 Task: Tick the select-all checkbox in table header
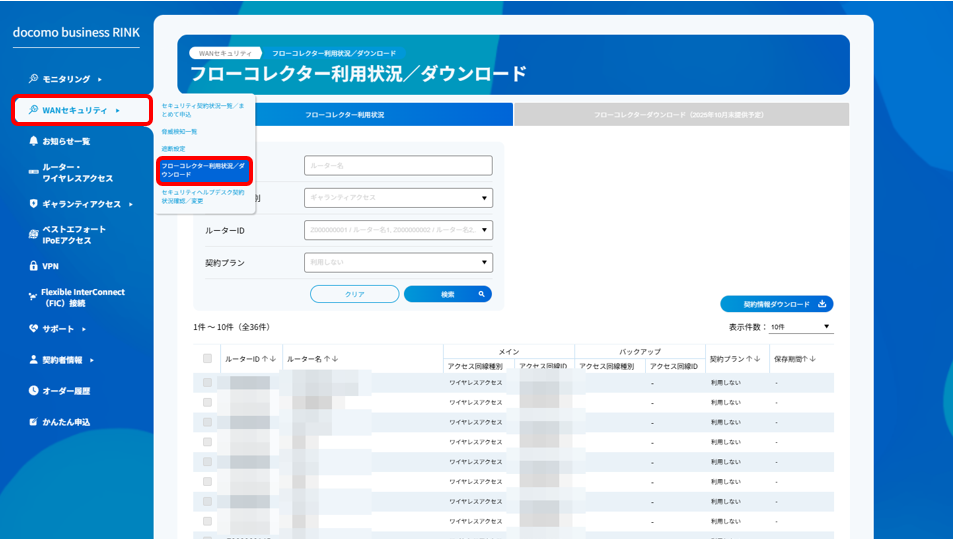(x=207, y=359)
